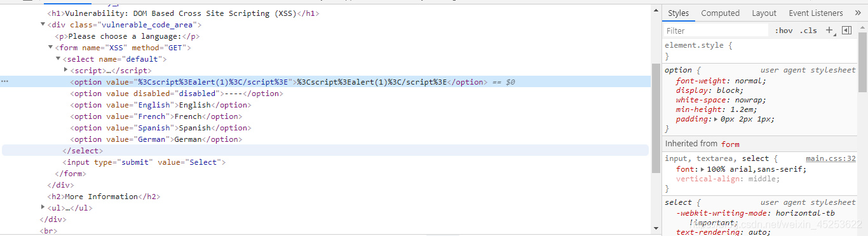Collapse the select name default node
868x236 pixels.
pos(58,59)
